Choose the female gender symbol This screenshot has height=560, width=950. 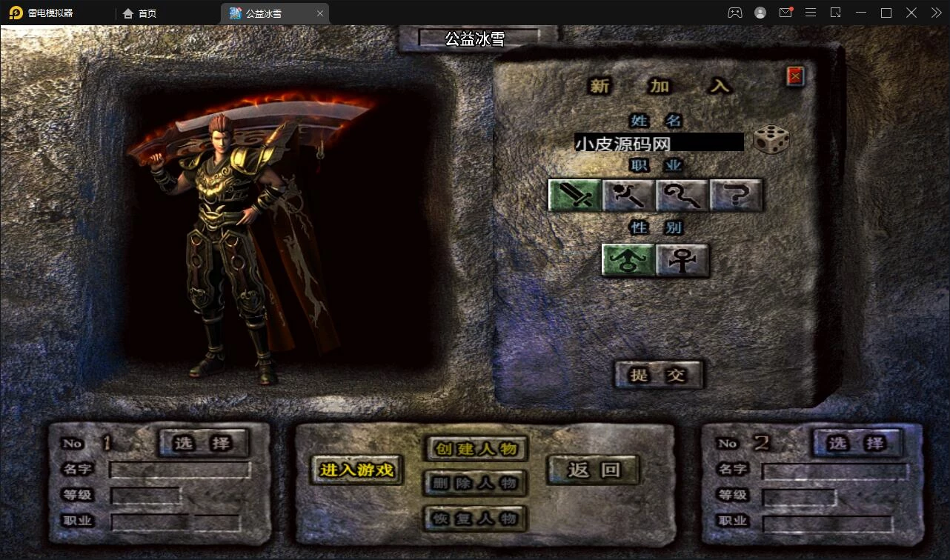682,260
